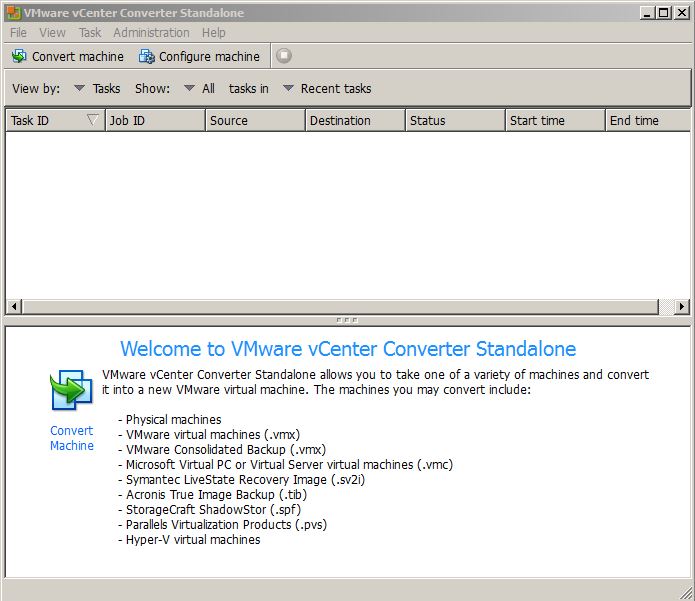This screenshot has width=695, height=601.
Task: Click 'Symantec LiveState Recovery Image (.sv2i)' line
Action: click(x=242, y=480)
